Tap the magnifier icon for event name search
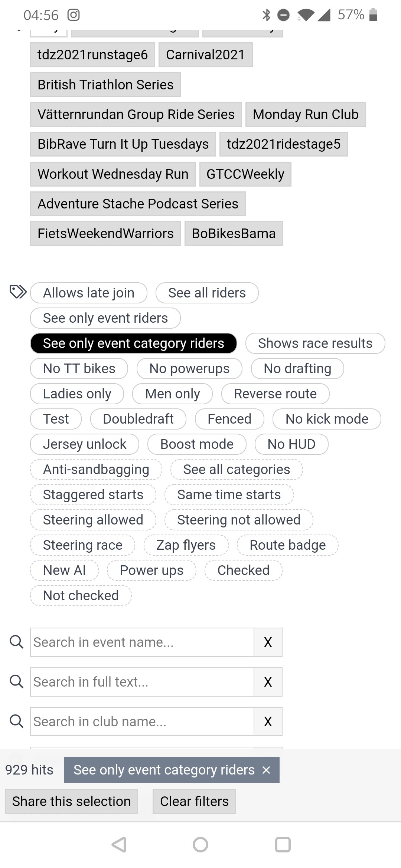The image size is (401, 868). coord(16,642)
